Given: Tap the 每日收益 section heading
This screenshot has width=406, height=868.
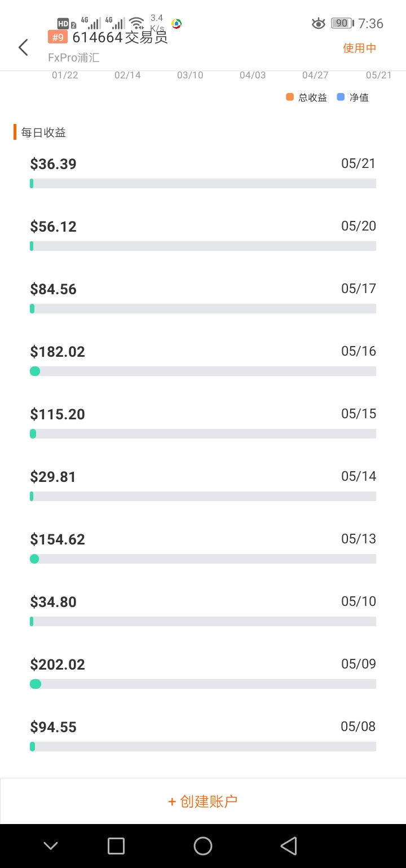Looking at the screenshot, I should coord(43,132).
